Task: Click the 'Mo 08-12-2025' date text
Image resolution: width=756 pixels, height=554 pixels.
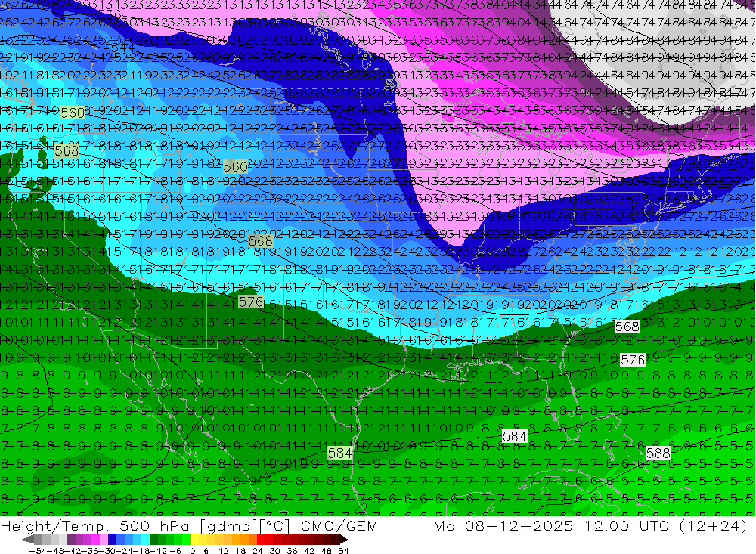Action: [503, 526]
